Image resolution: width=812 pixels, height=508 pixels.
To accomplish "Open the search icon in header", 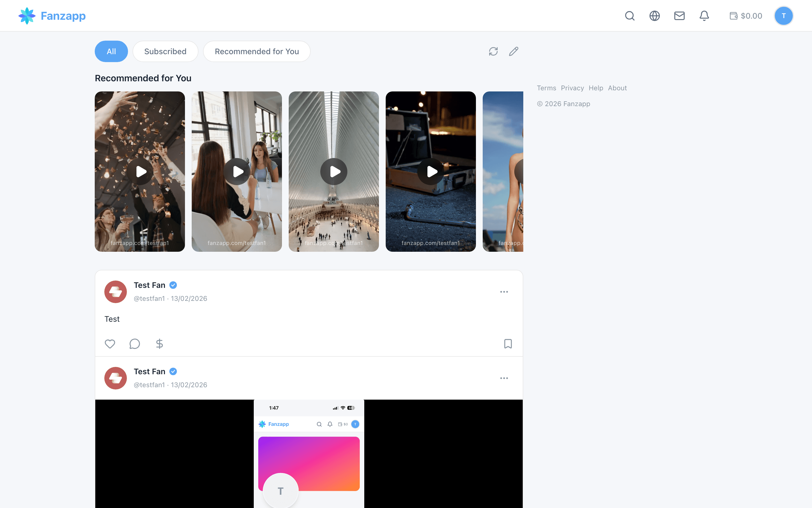I will click(630, 16).
